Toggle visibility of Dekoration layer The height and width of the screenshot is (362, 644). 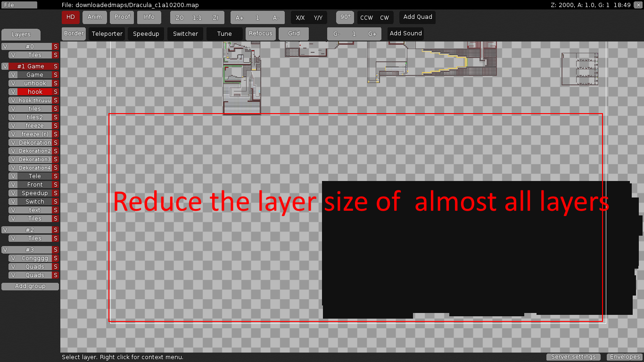[x=13, y=143]
